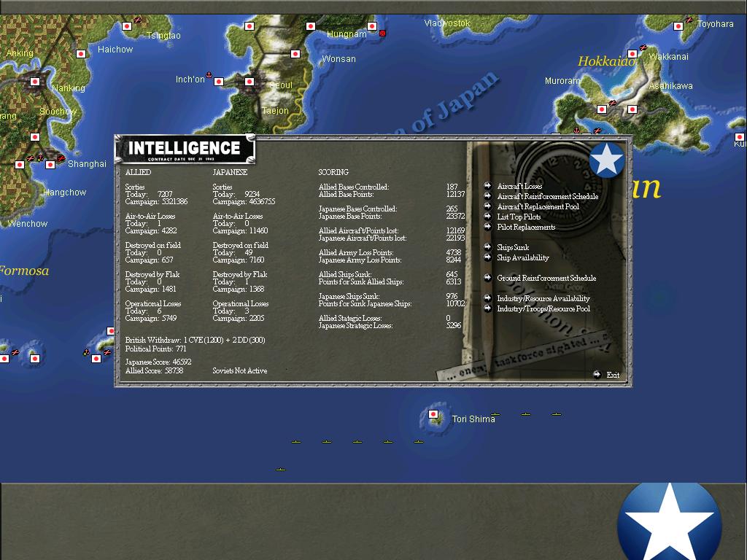Click the Hokkaido region label on map
747x560 pixels.
[606, 61]
